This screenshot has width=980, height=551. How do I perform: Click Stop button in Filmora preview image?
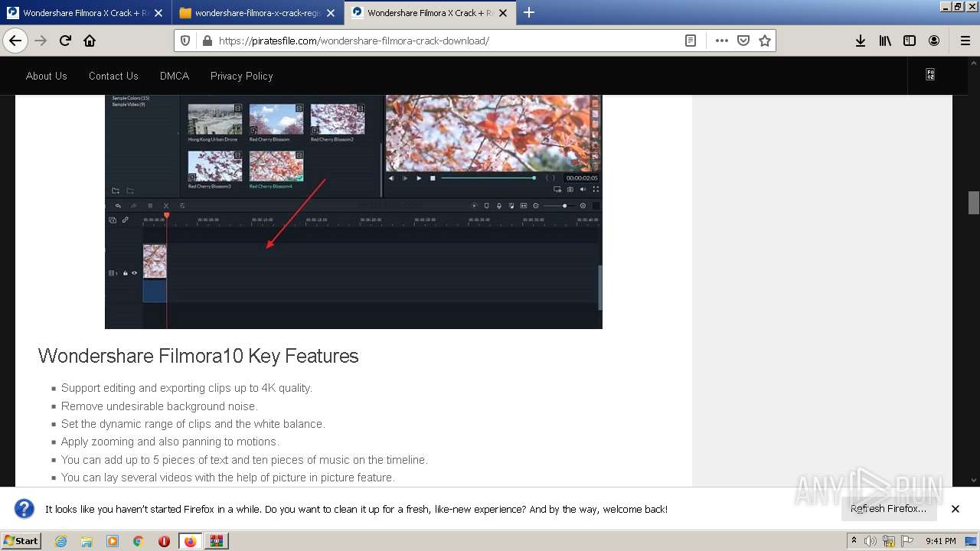[433, 178]
